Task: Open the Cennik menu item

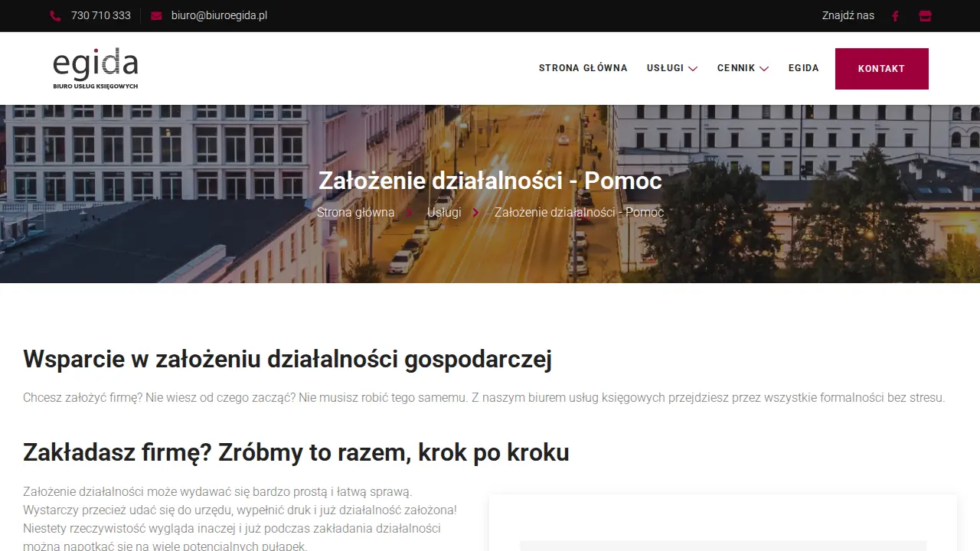Action: [737, 68]
